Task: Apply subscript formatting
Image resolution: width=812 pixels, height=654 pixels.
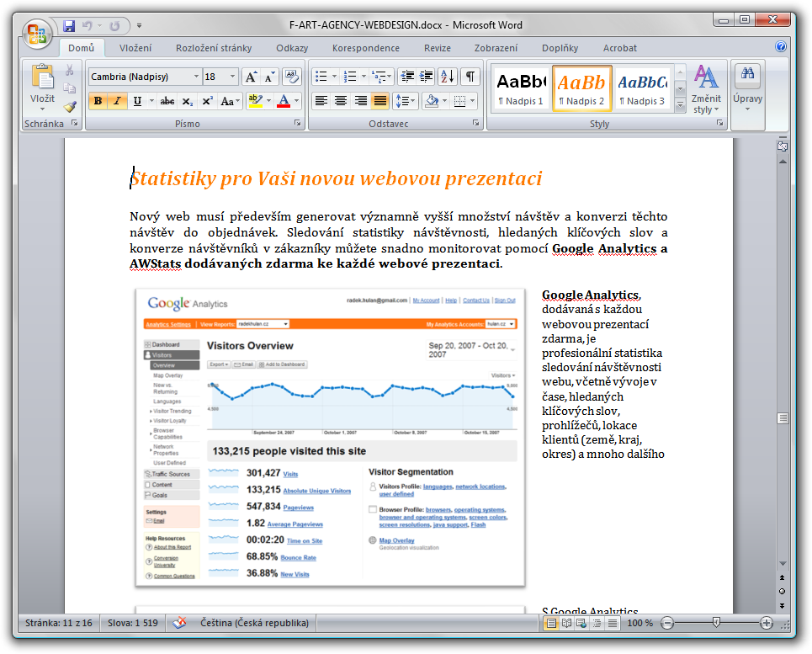Action: pyautogui.click(x=188, y=102)
